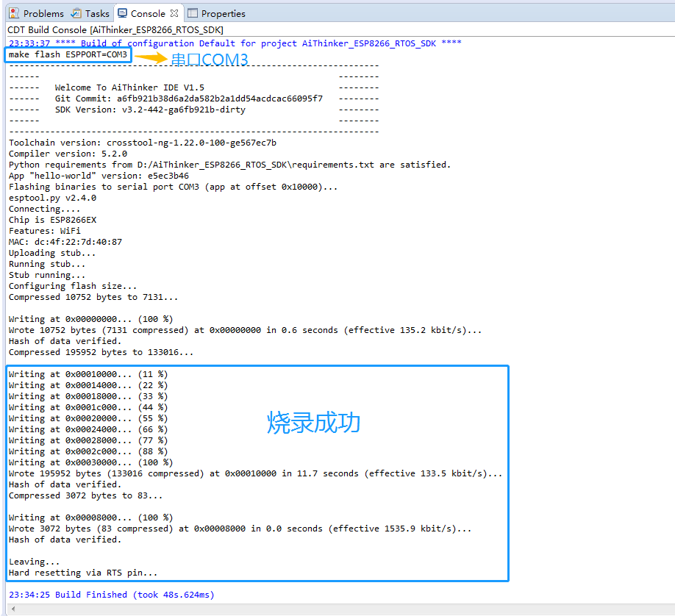Click the 'Configuring flash size...' line

[x=73, y=286]
